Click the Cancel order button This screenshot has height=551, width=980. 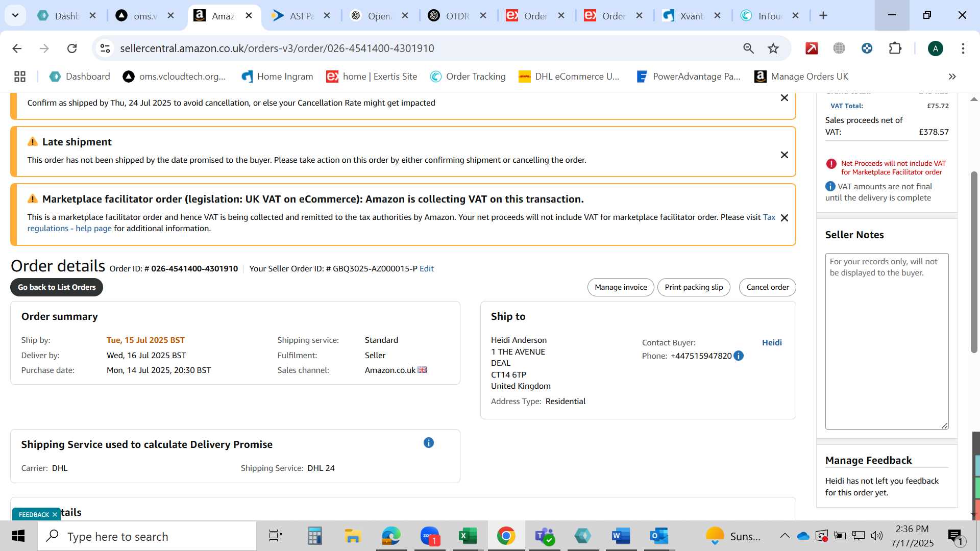click(768, 287)
